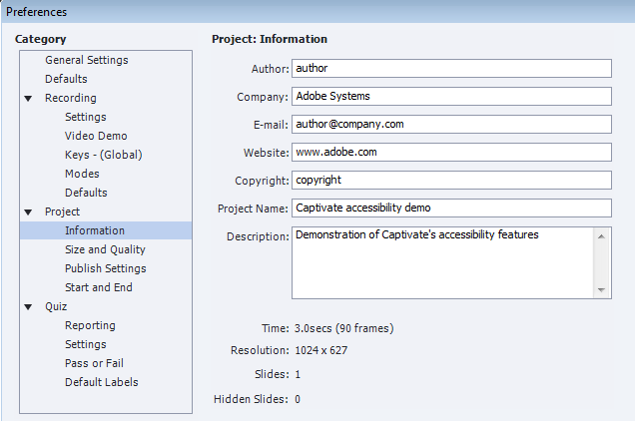Open Keys - (Global) preferences
The image size is (635, 421).
[103, 155]
